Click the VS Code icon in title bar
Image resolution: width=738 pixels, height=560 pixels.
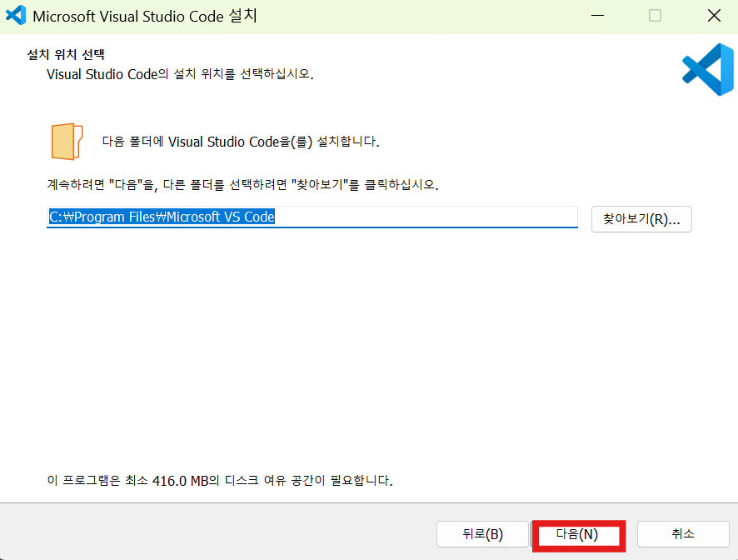16,16
